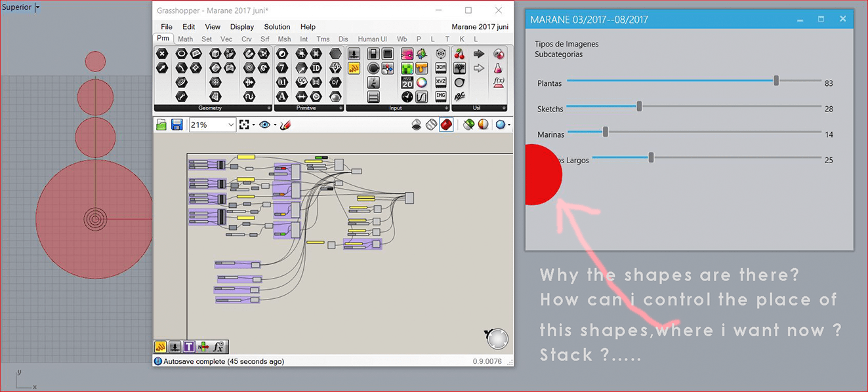Click the Autosave complete status message
This screenshot has height=392, width=868.
[223, 361]
